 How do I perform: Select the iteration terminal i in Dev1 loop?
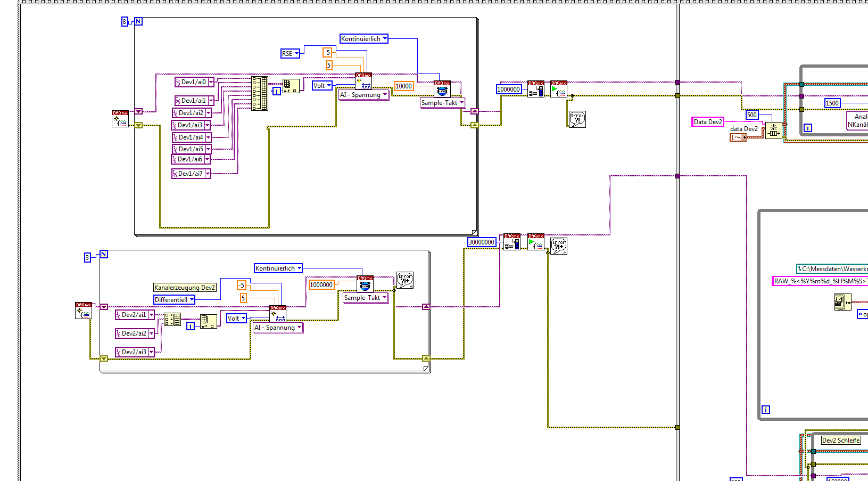pos(277,91)
